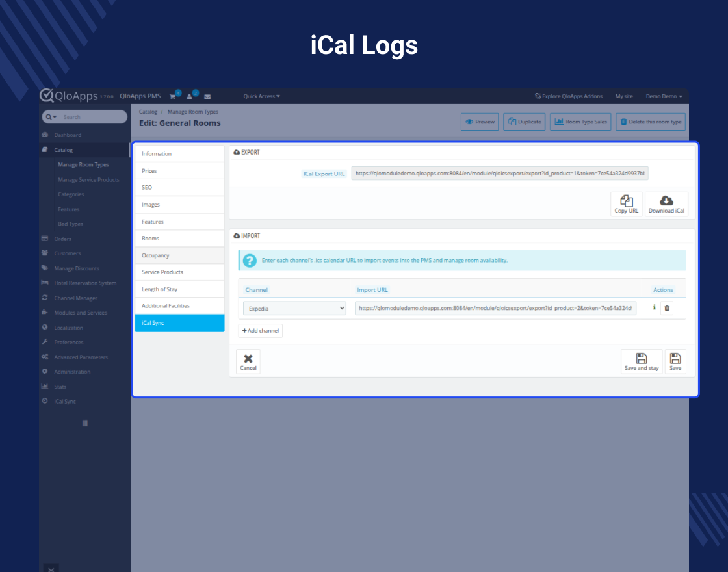728x572 pixels.
Task: Open Categories submenu item
Action: click(71, 194)
